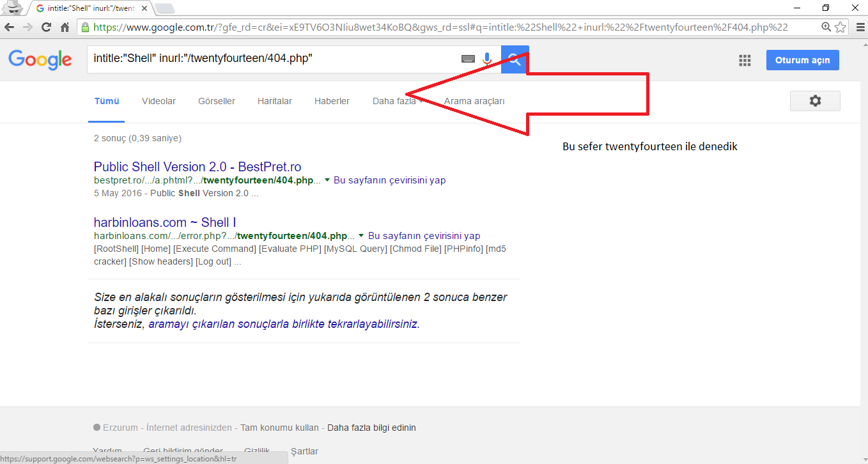Open Arama araçları search tools
The height and width of the screenshot is (464, 868).
click(474, 101)
